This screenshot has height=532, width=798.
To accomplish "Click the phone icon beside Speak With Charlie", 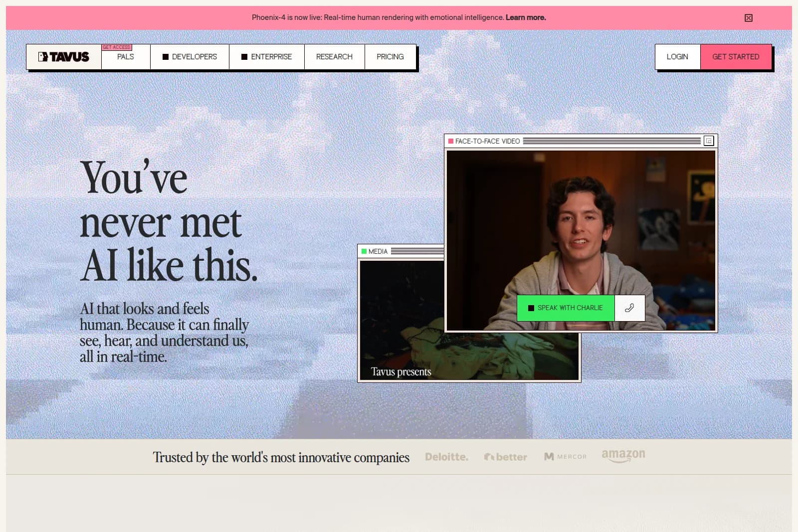I will pos(629,308).
